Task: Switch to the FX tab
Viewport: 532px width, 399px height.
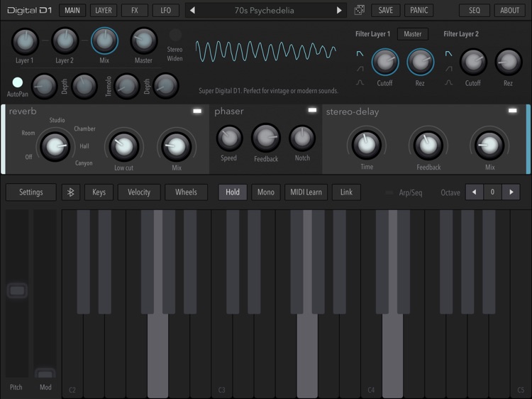Action: [135, 11]
